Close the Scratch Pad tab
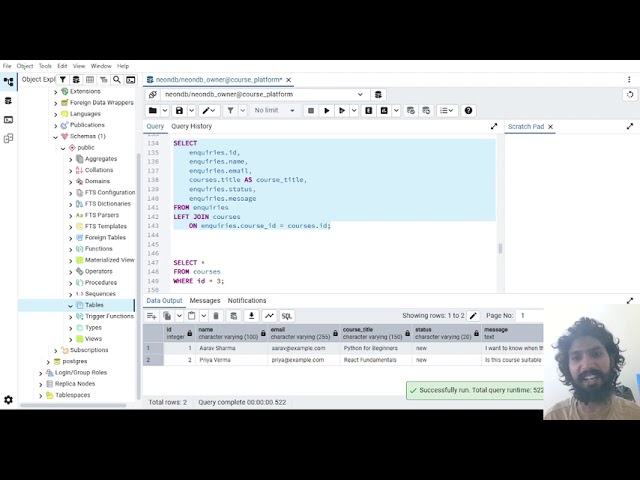The image size is (640, 480). [550, 127]
